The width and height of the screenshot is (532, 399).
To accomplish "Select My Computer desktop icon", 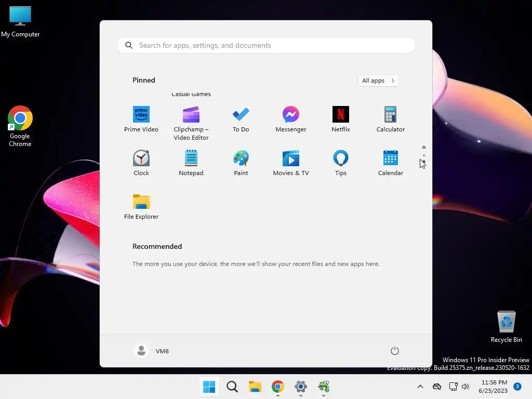I will (20, 22).
